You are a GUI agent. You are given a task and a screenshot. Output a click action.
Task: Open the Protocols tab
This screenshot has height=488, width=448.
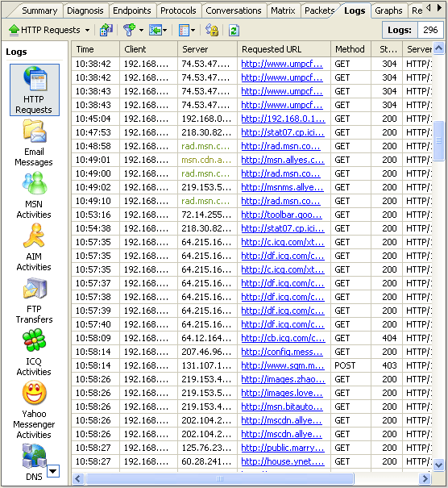[178, 10]
